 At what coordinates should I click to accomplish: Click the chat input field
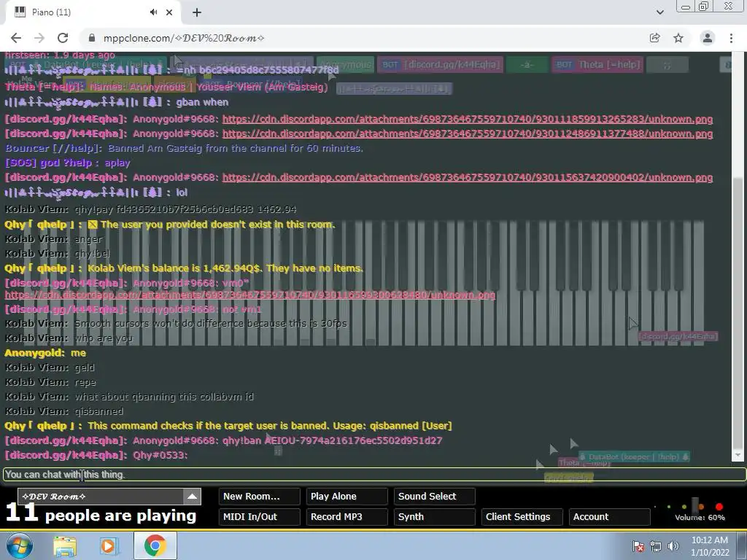click(374, 474)
